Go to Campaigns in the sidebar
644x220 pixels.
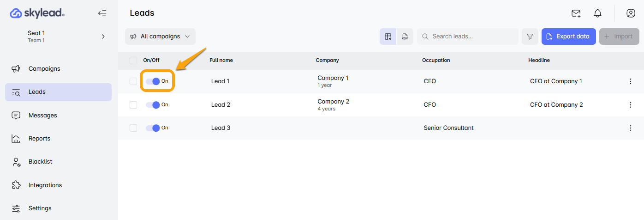click(x=44, y=69)
